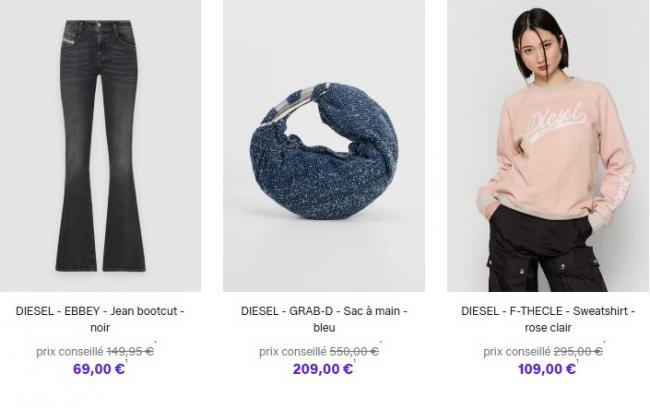
Task: Click the footnote mark beside 550,00 €
Action: [x=381, y=343]
